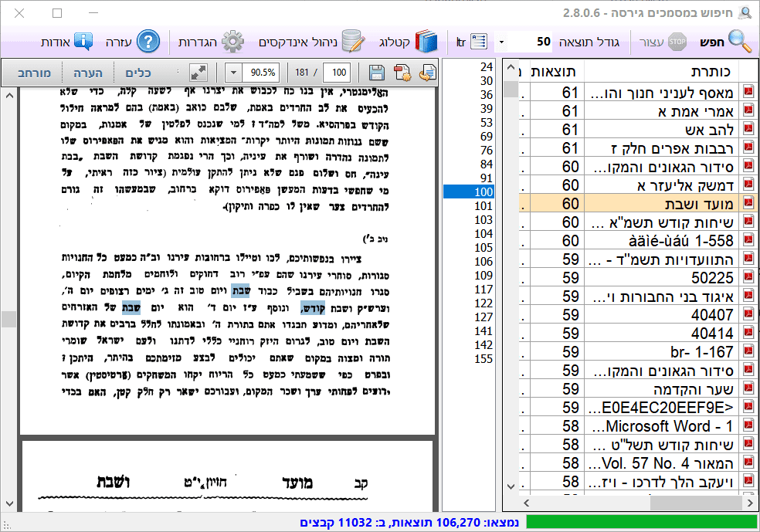
Task: Toggle fullscreen expand arrows in viewer
Action: [199, 73]
